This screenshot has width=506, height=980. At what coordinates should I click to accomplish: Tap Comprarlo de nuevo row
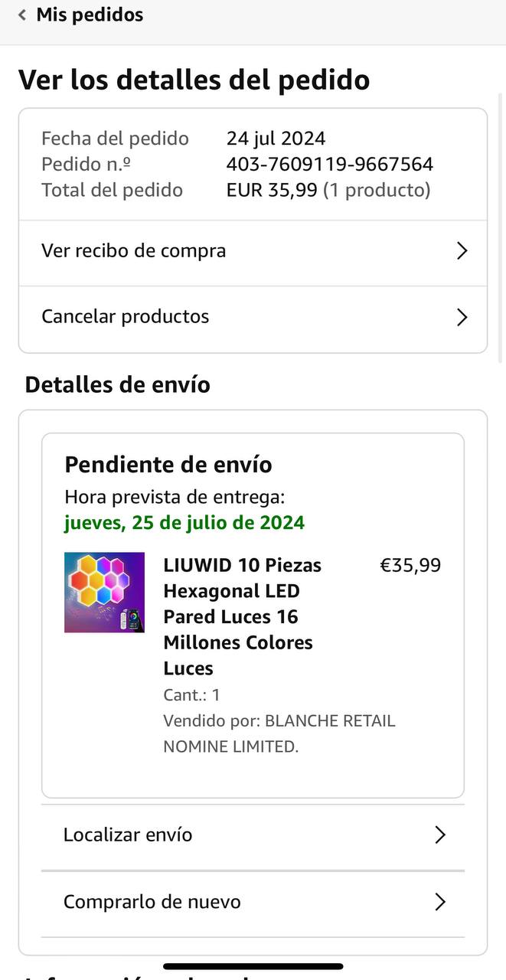152,902
